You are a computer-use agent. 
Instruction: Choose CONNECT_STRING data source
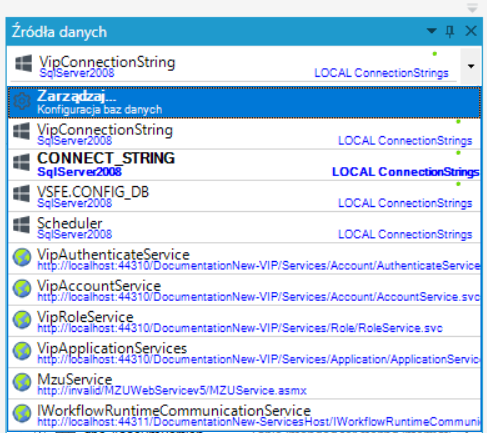[244, 165]
